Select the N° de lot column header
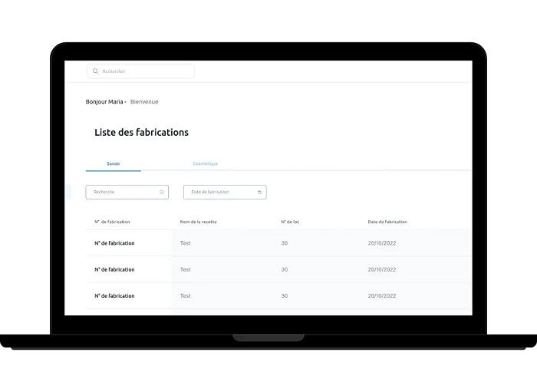The height and width of the screenshot is (392, 537). click(289, 222)
